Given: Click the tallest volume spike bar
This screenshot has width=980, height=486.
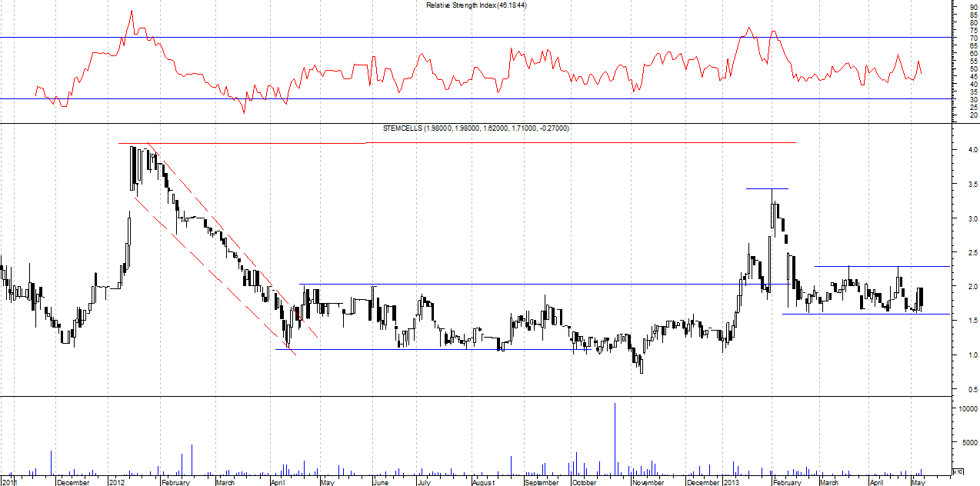Looking at the screenshot, I should pyautogui.click(x=615, y=438).
